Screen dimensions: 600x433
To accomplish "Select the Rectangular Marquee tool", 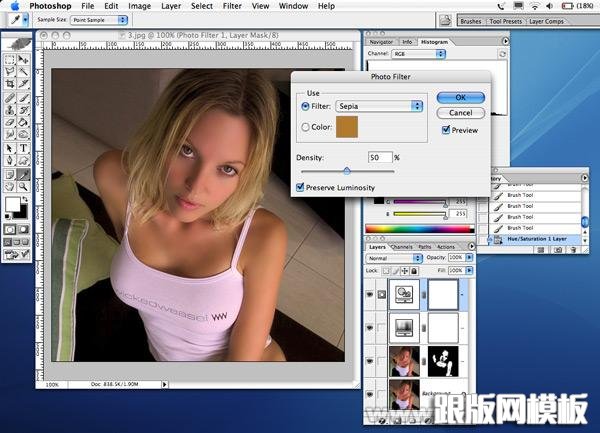I will 10,59.
